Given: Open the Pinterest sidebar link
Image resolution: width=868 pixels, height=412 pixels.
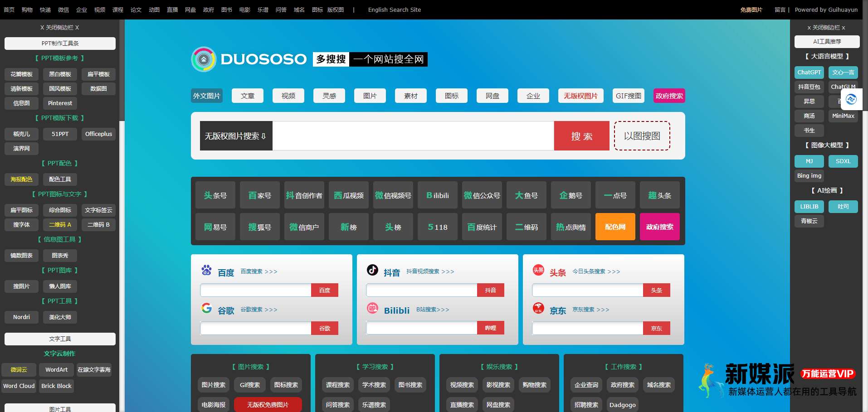Looking at the screenshot, I should click(x=60, y=103).
